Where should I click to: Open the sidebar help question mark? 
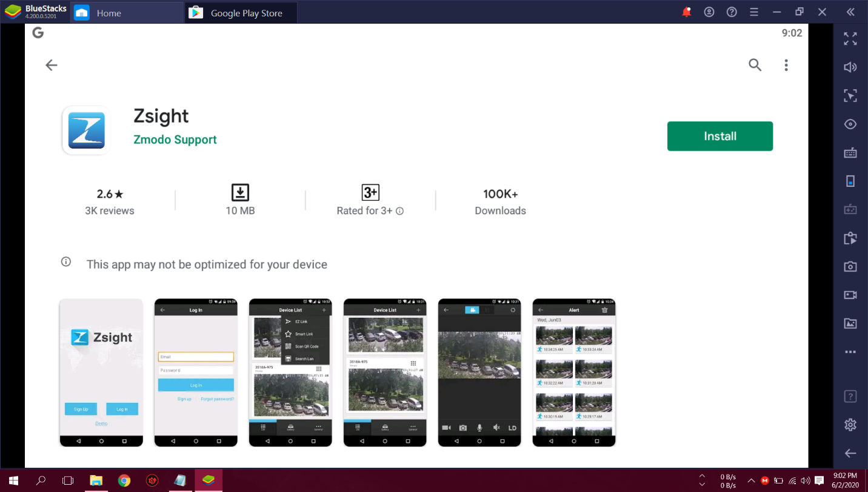click(850, 397)
